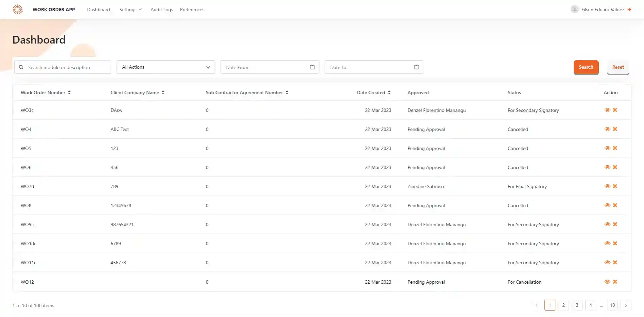The height and width of the screenshot is (317, 644).
Task: Sort by Sub Contractor Agreement Number column
Action: click(x=287, y=93)
